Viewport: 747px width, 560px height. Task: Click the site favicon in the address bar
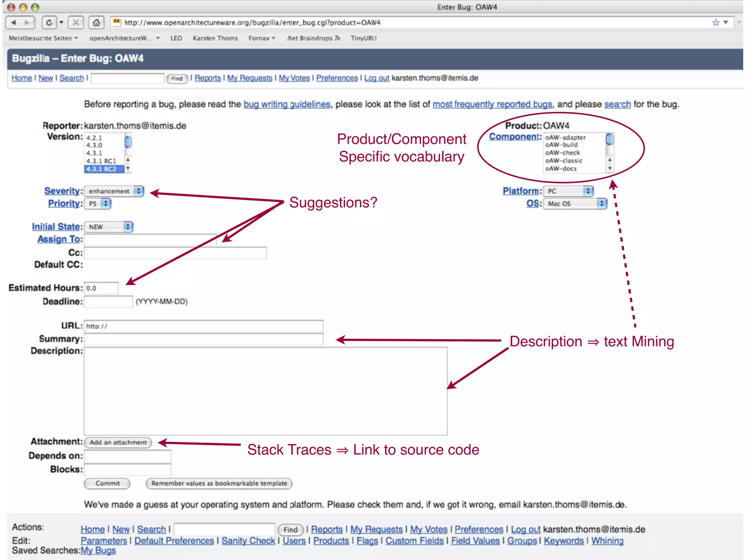pyautogui.click(x=116, y=22)
